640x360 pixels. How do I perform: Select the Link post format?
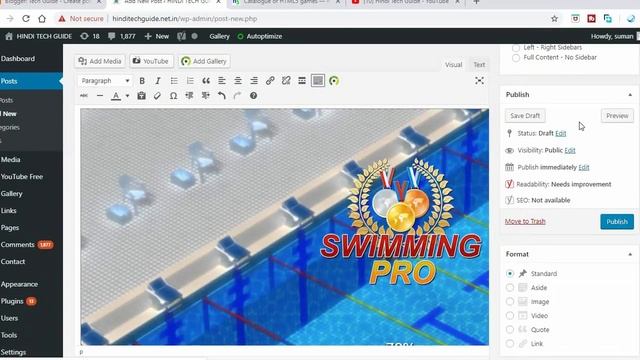(510, 344)
